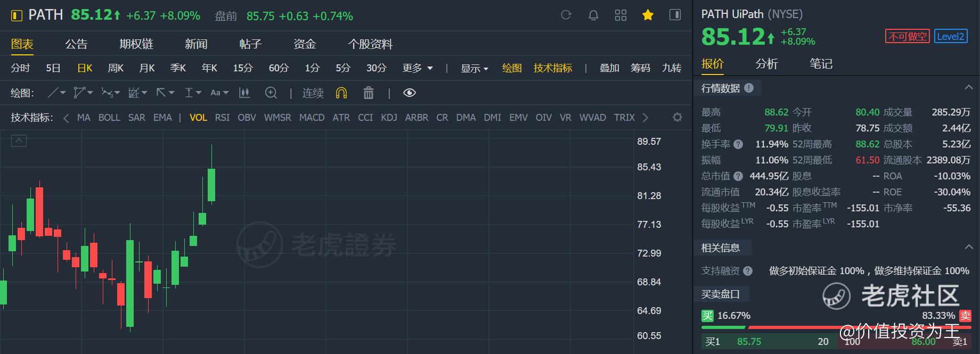
Task: Open the 笔记 tab in sidebar
Action: [x=821, y=64]
